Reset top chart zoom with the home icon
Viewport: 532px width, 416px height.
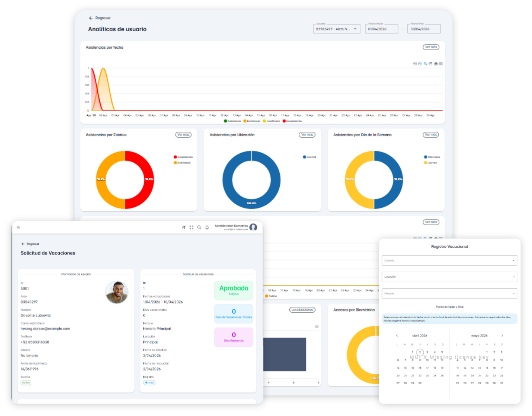point(436,64)
